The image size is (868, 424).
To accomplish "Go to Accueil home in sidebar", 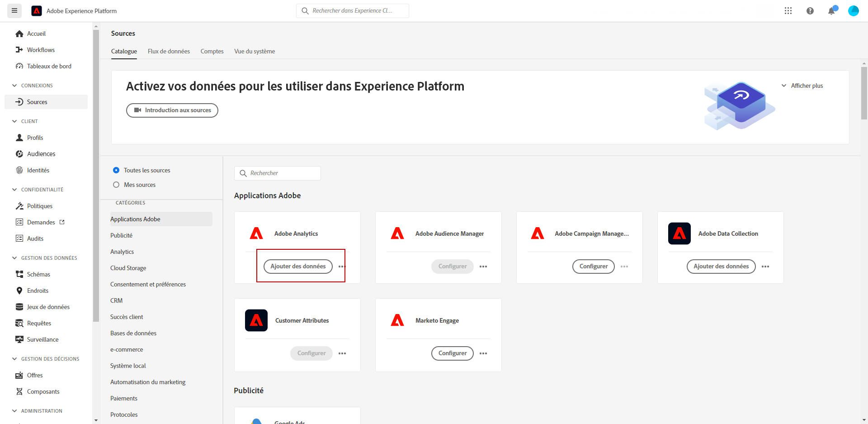I will [36, 33].
